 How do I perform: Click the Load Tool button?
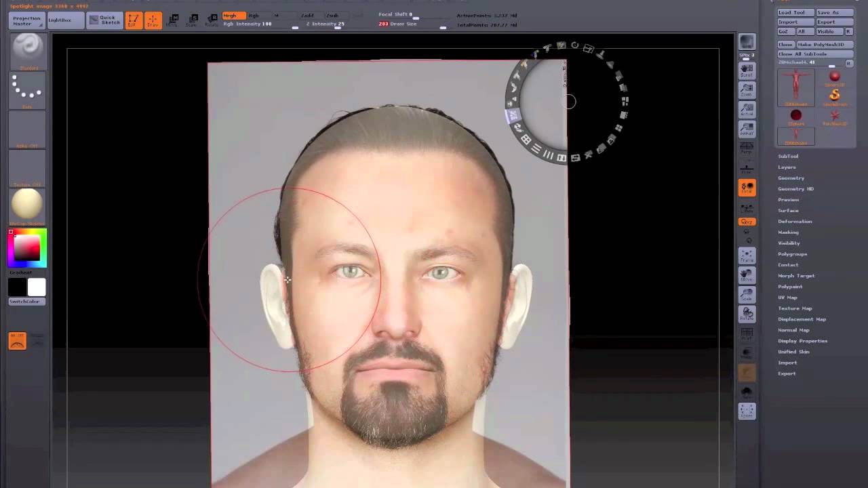(x=795, y=13)
